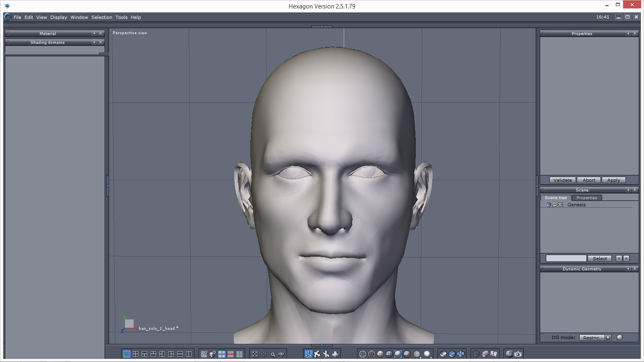Screen dimensions: 644x362
Task: Open the View menu
Action: coord(41,17)
